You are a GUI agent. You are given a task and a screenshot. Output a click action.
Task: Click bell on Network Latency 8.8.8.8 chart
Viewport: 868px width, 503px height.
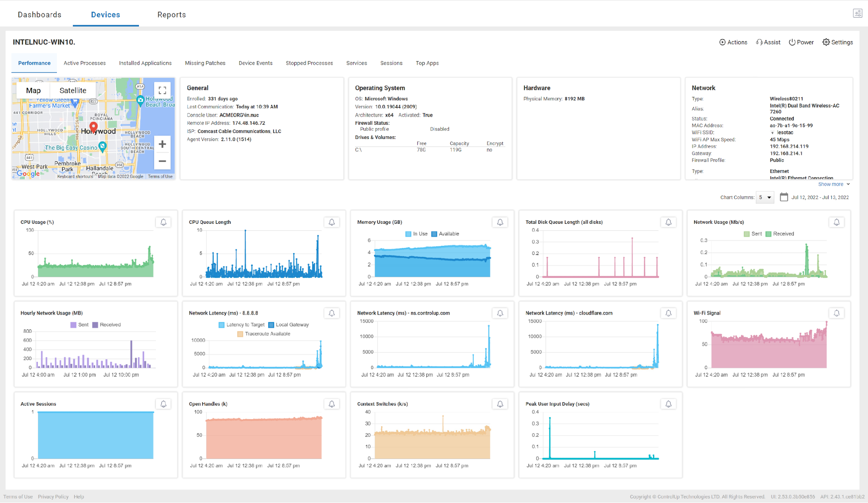click(332, 313)
